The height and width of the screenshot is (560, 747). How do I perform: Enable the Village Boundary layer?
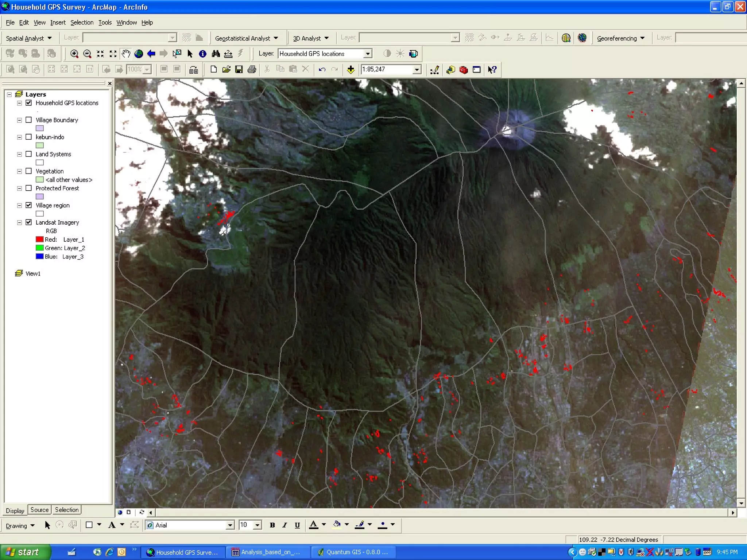29,120
